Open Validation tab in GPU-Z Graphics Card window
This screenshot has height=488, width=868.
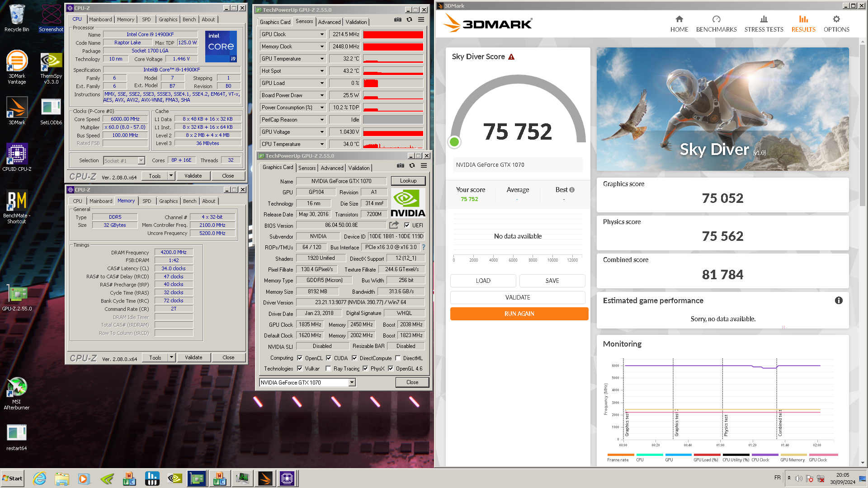(359, 168)
